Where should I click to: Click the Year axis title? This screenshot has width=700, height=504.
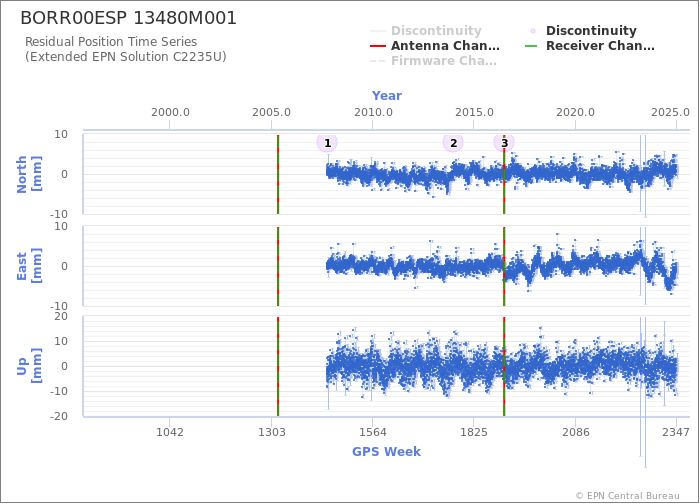[x=387, y=96]
